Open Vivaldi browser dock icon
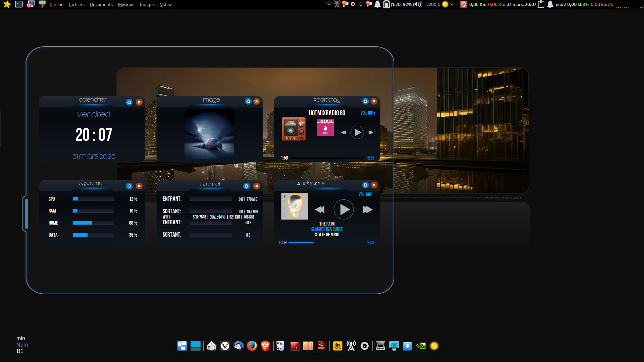644x362 pixels. [225, 346]
